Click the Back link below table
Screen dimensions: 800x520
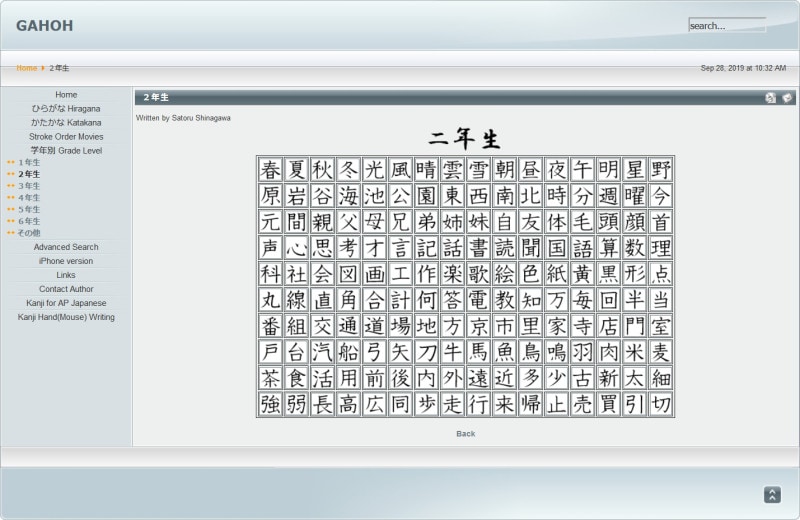[x=465, y=433]
